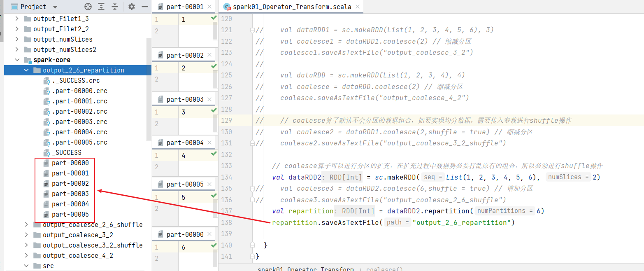Click the coalesce() breadcrumb
Screen dimensions: 644x271
click(384, 269)
